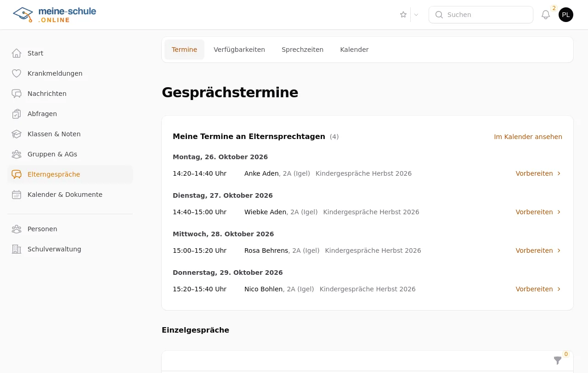Click the Start house icon
This screenshot has width=588, height=373.
click(17, 53)
